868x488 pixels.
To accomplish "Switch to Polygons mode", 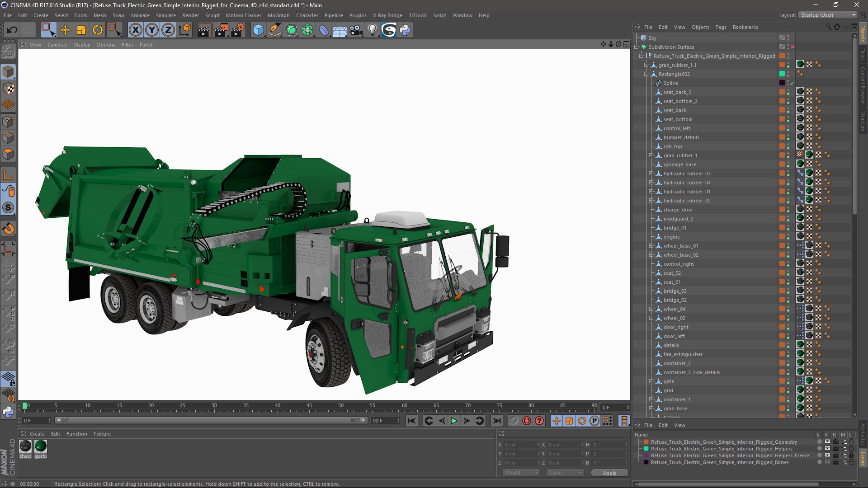I will click(8, 154).
